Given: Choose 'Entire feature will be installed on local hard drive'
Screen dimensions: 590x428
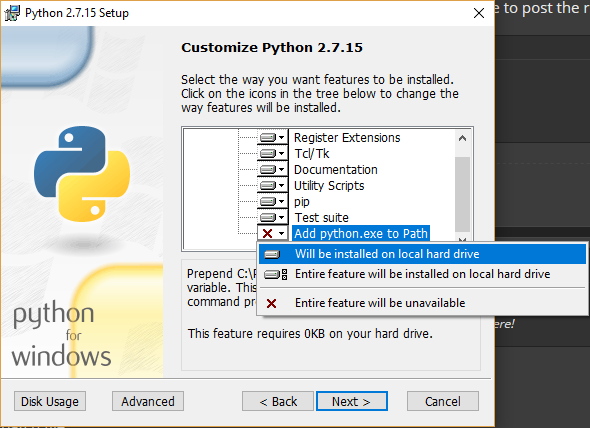Looking at the screenshot, I should point(422,274).
